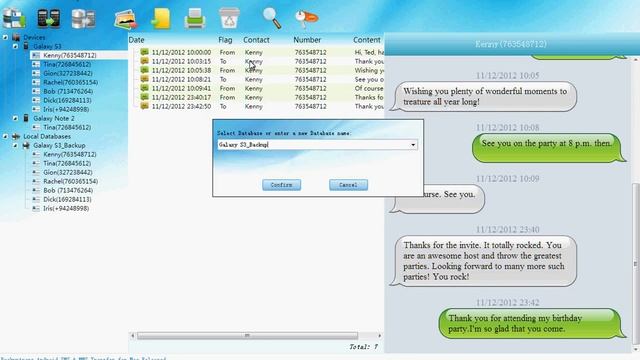Viewport: 640px width, 360px height.
Task: Collapse the Devices tree node
Action: [x=5, y=37]
